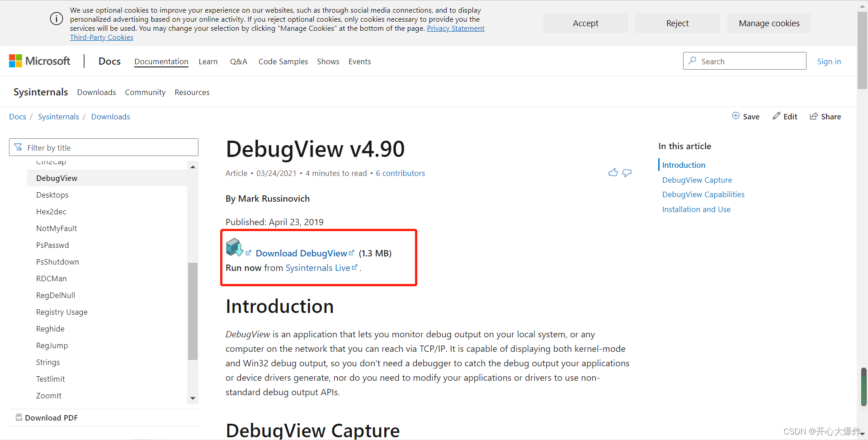Click the DebugView application icon
The image size is (868, 440).
[233, 247]
